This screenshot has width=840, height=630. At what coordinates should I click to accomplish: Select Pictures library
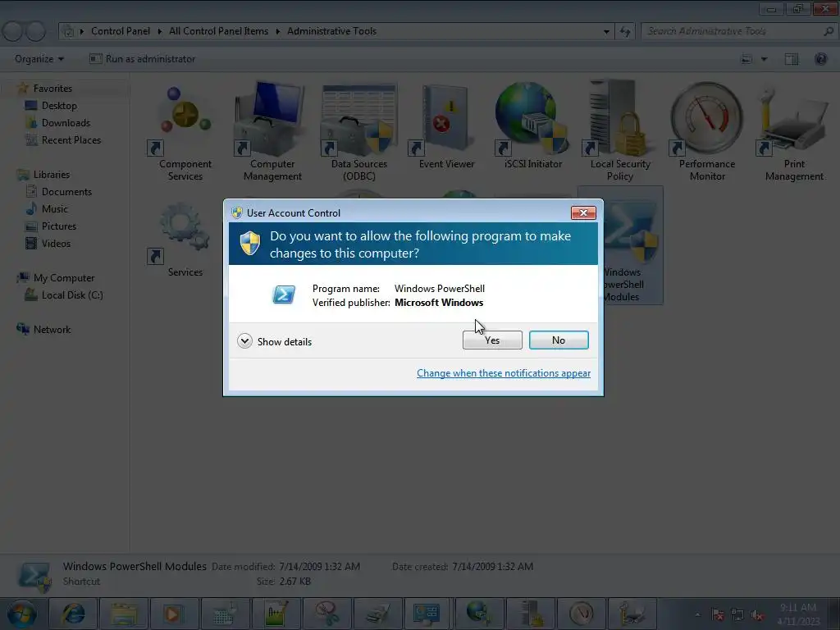(59, 226)
